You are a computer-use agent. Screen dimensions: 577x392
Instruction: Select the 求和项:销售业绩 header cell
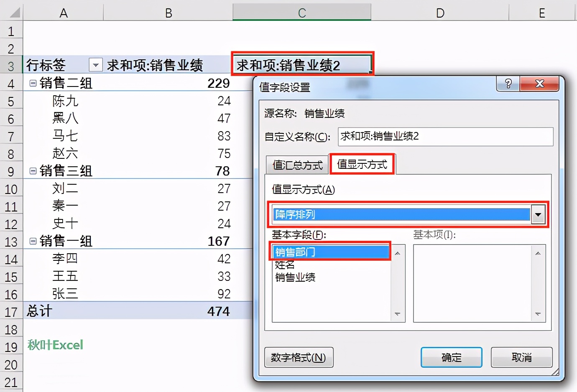168,65
